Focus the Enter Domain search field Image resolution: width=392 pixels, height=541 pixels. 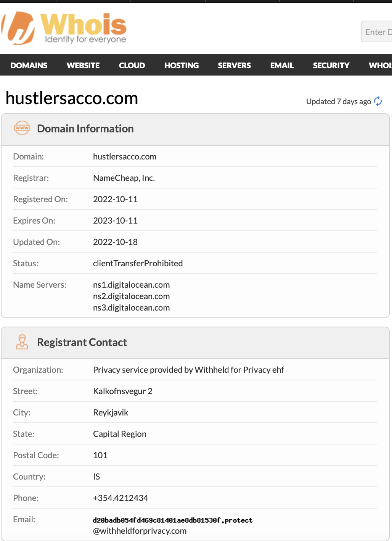coord(378,32)
